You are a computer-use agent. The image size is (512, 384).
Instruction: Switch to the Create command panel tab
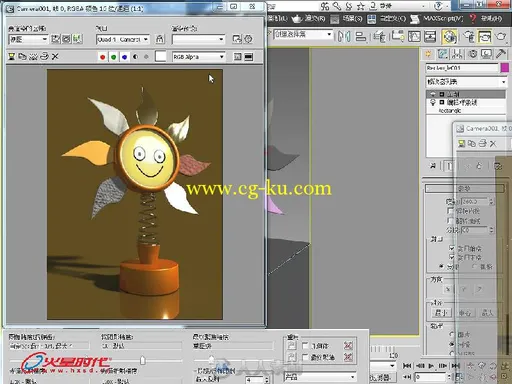click(x=428, y=54)
